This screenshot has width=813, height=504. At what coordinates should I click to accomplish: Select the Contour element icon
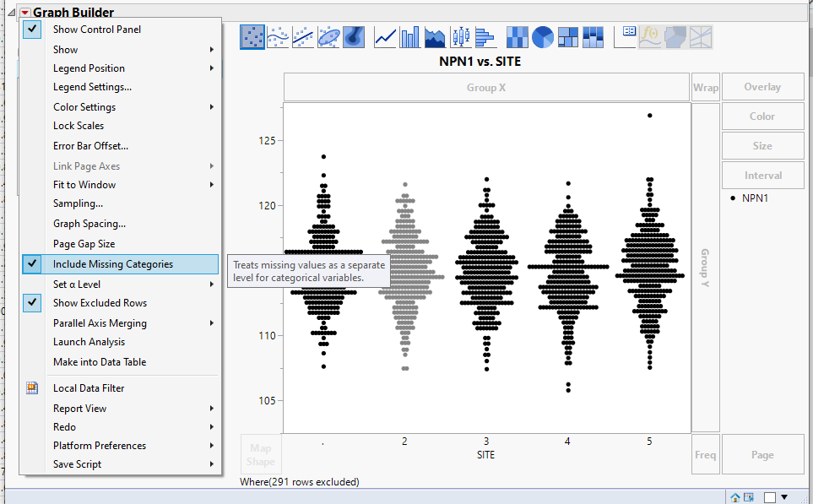click(x=354, y=37)
